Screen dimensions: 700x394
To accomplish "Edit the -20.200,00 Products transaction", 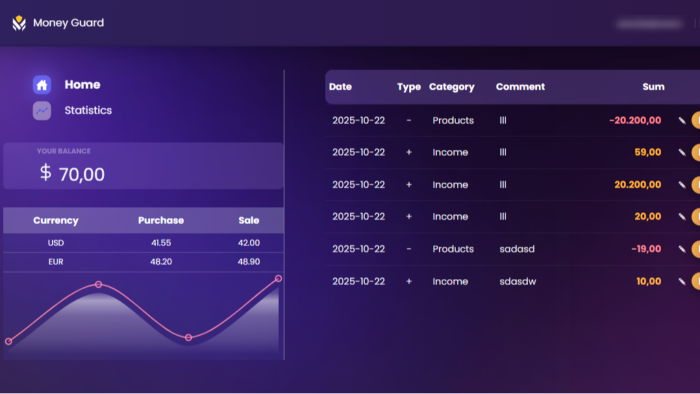I will tap(682, 120).
